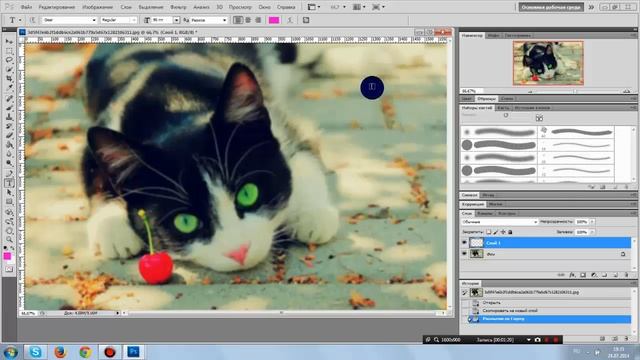
Task: Hide the Фон layer eye
Action: [464, 254]
